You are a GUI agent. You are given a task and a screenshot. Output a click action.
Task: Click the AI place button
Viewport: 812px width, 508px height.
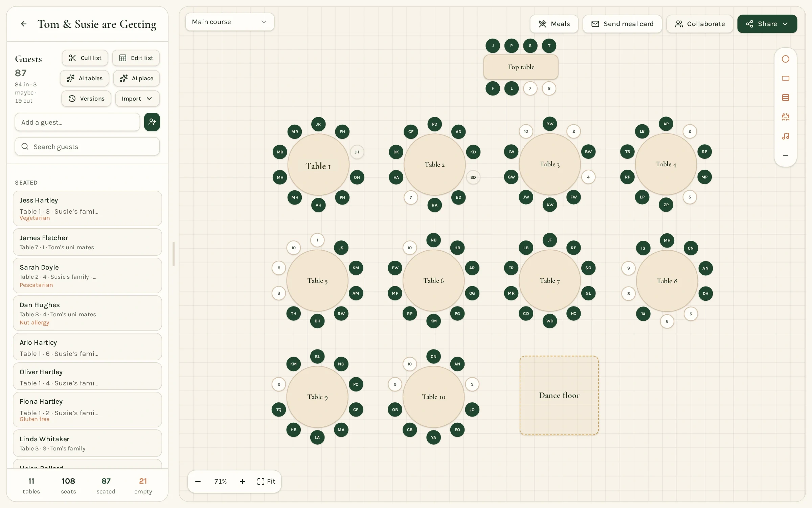click(137, 78)
